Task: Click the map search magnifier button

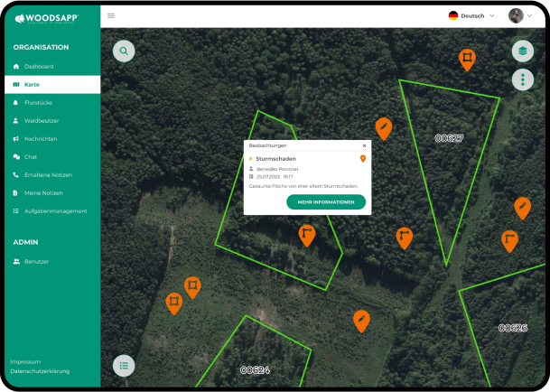Action: [124, 51]
